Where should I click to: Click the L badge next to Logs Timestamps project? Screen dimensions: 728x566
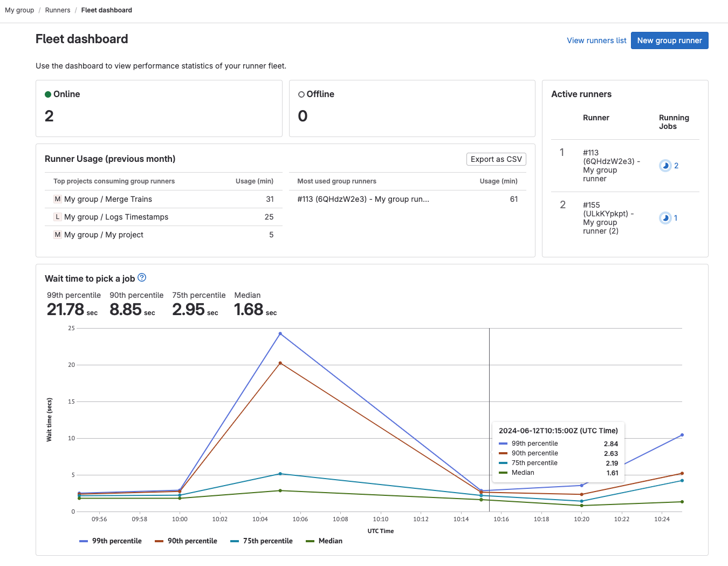tap(57, 216)
